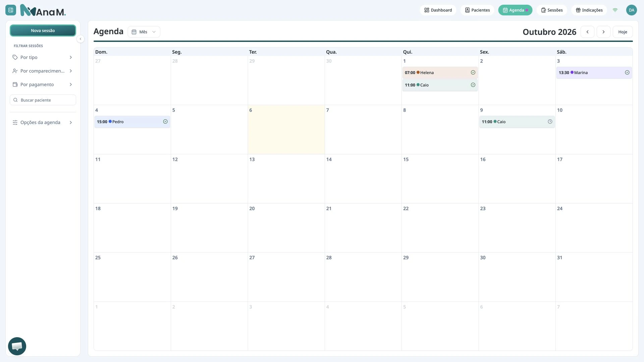Open the DA user avatar menu

[631, 10]
